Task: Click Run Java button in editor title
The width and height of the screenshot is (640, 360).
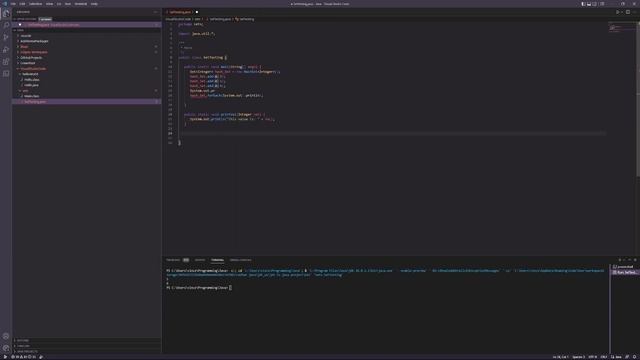Action: pyautogui.click(x=618, y=12)
